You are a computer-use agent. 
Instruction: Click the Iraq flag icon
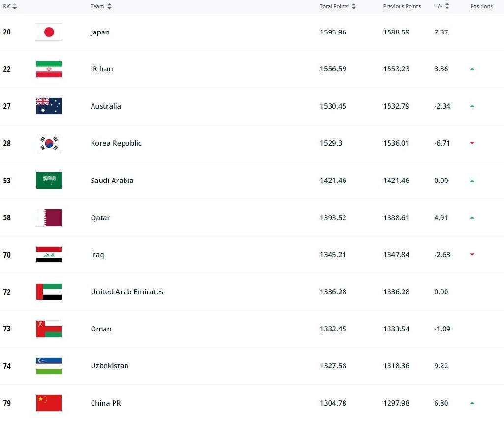[x=48, y=255]
